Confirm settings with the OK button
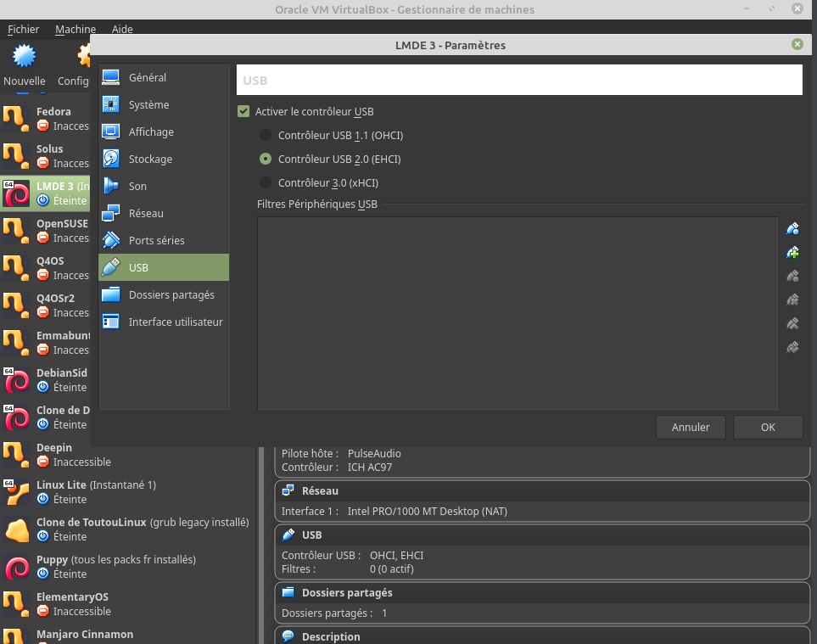The height and width of the screenshot is (644, 817). [x=768, y=428]
